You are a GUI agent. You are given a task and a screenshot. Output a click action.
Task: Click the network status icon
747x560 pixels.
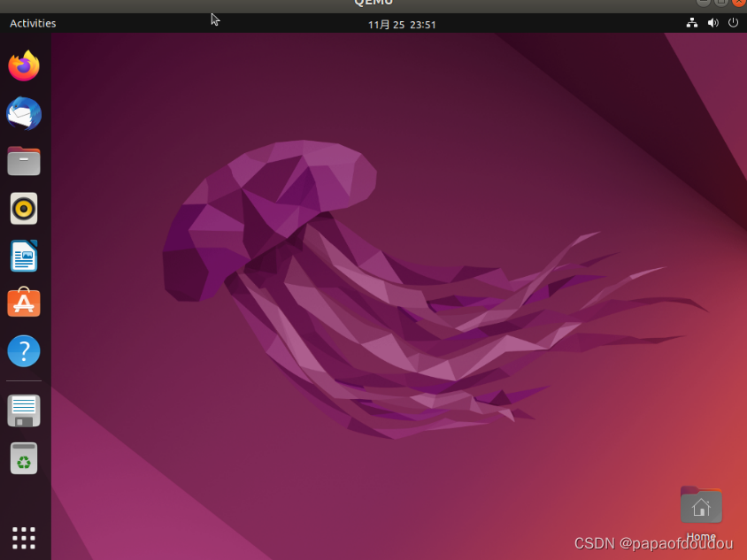click(692, 23)
